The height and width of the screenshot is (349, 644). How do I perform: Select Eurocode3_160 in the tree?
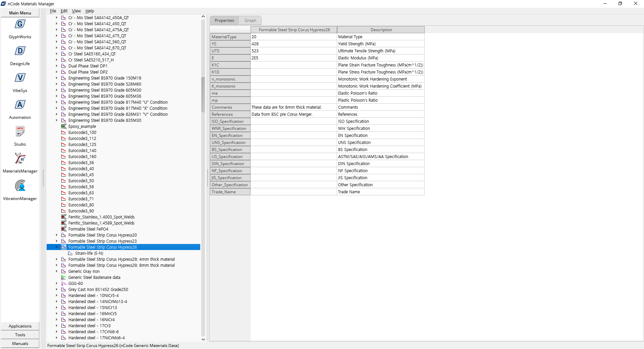pos(82,157)
